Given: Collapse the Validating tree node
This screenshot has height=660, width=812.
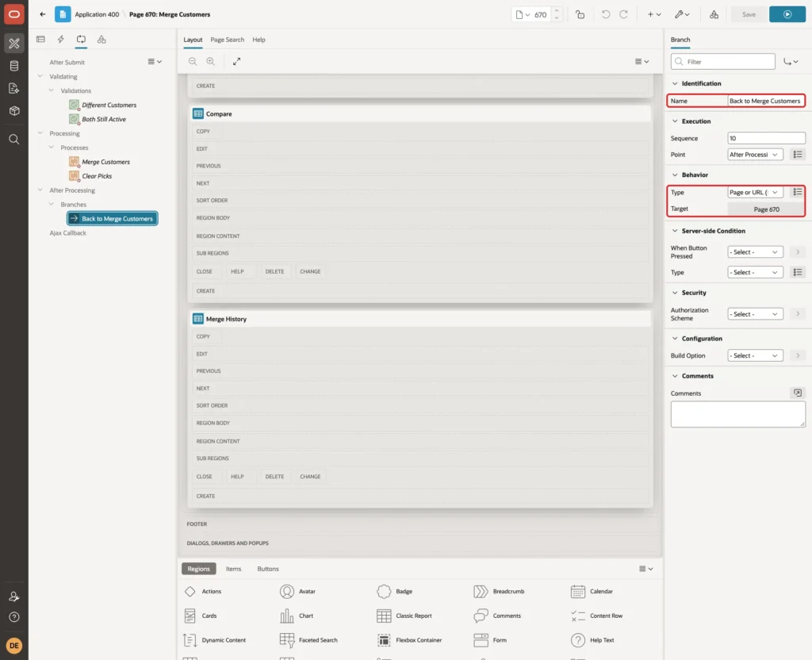Looking at the screenshot, I should tap(40, 76).
